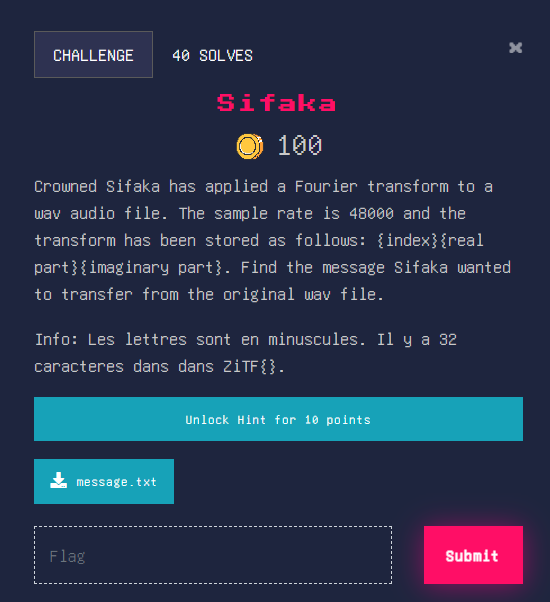Screen dimensions: 550x602
Task: Click the 100 points value
Action: coord(300,146)
